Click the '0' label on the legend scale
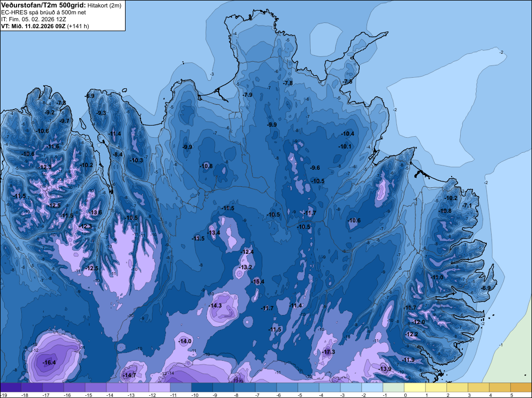Screen dimensions: 532x398 point(406,395)
